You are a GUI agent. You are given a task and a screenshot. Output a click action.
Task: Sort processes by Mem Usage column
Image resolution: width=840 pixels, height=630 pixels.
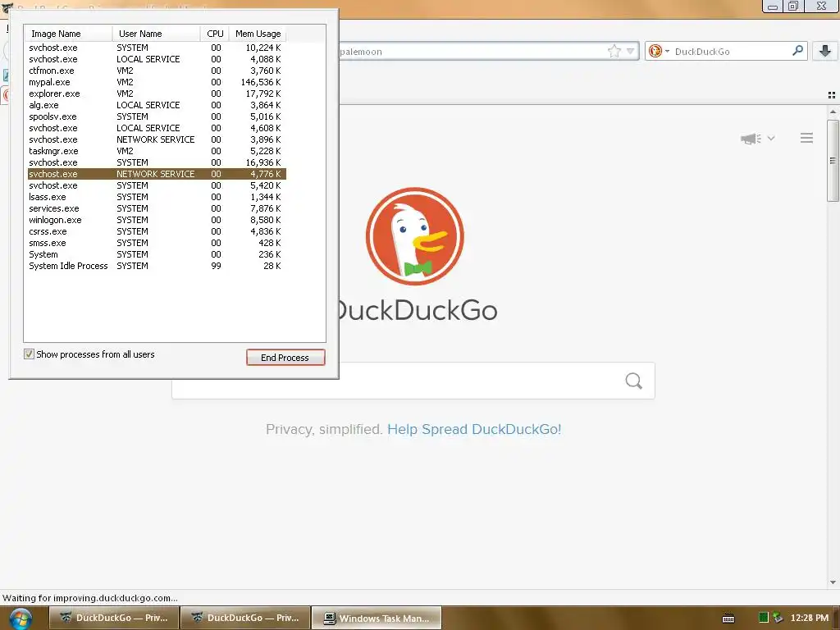click(x=258, y=33)
